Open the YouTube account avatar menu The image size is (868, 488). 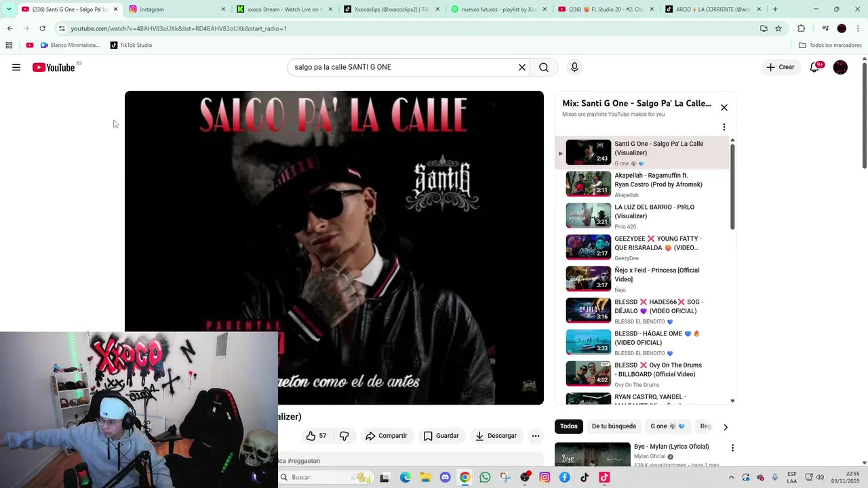[840, 67]
